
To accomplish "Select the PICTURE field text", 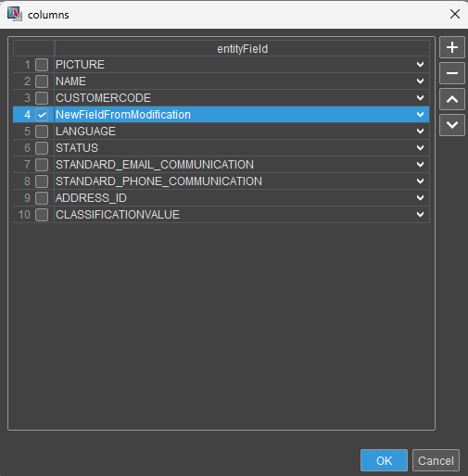I will (80, 65).
